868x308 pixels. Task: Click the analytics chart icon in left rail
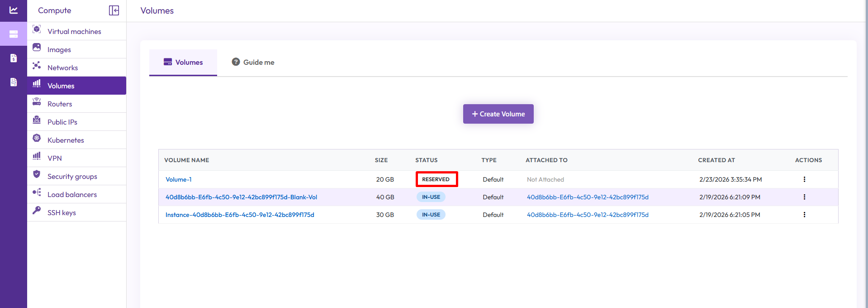[14, 10]
